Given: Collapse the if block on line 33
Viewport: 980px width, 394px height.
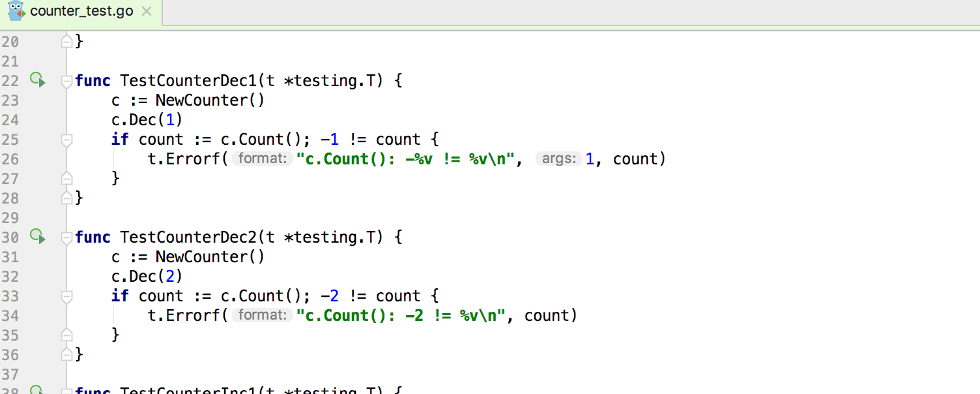Looking at the screenshot, I should (x=66, y=296).
